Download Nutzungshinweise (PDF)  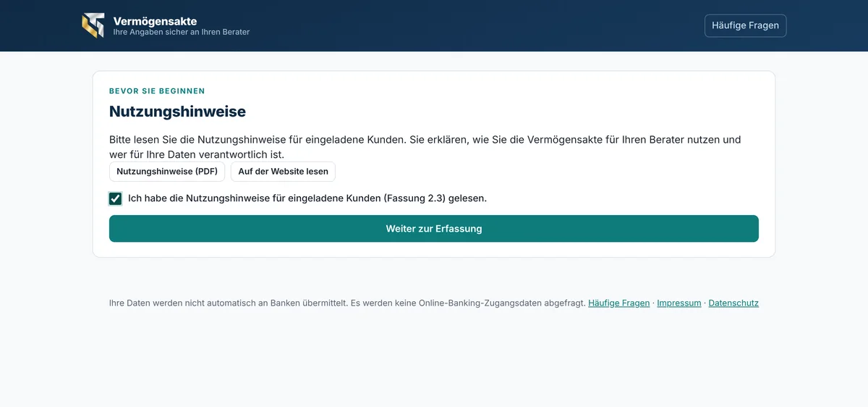[167, 172]
